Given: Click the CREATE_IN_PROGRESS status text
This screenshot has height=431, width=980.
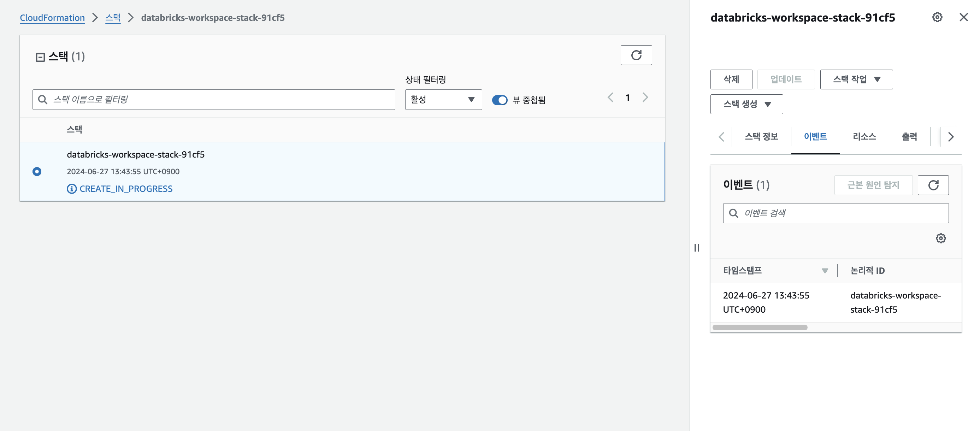Looking at the screenshot, I should point(126,189).
